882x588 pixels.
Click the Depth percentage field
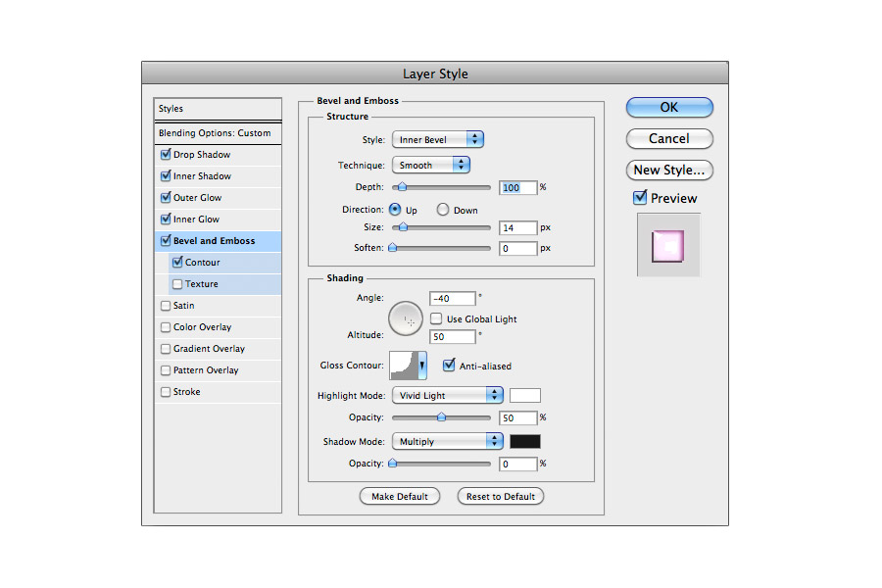(x=518, y=187)
